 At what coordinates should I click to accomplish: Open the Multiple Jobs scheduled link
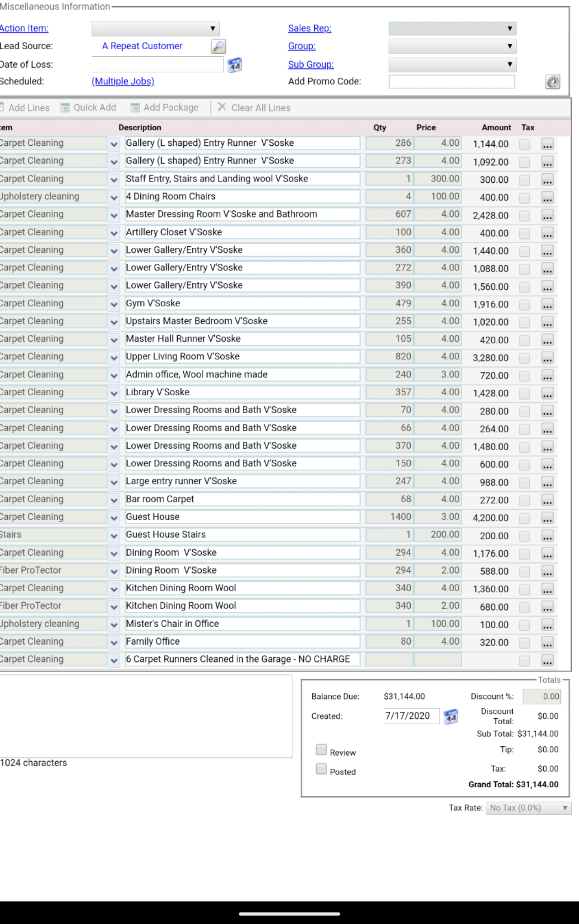123,82
